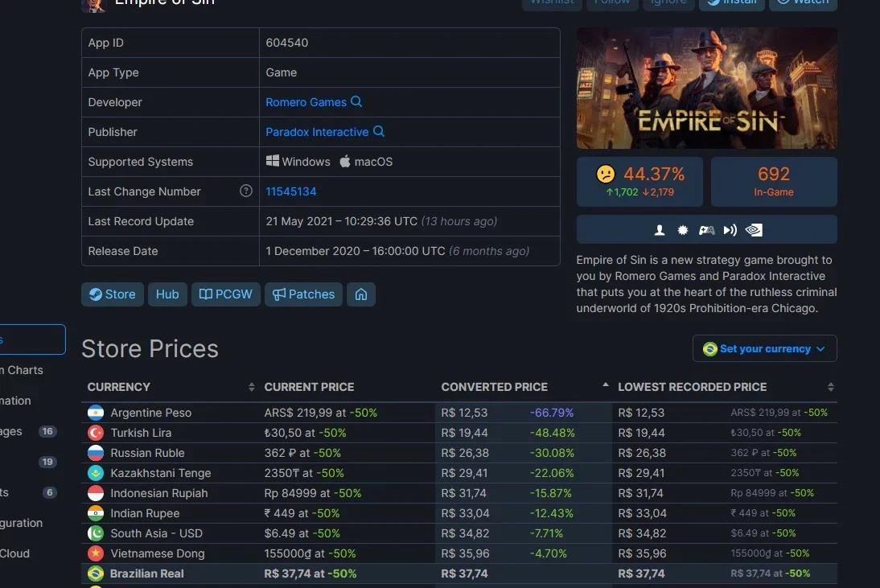Click the Brazilian Real flag icon
The width and height of the screenshot is (880, 588).
click(x=96, y=574)
